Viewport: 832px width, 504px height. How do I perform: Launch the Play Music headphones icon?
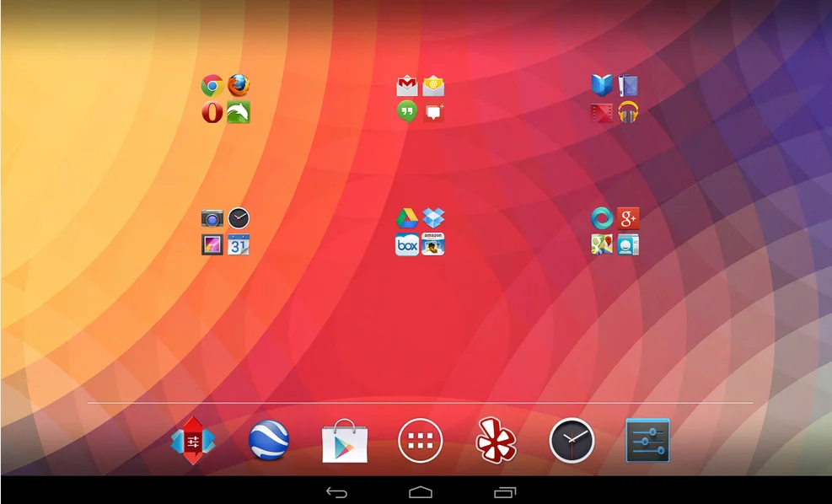click(628, 112)
